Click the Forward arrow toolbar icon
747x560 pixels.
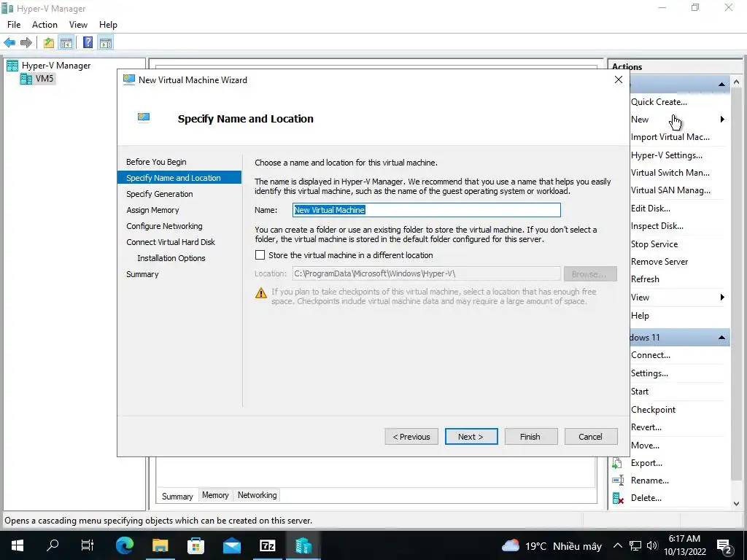click(26, 43)
